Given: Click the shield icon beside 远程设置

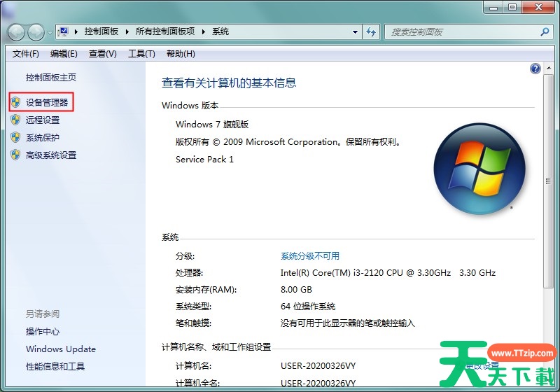Looking at the screenshot, I should click(15, 120).
